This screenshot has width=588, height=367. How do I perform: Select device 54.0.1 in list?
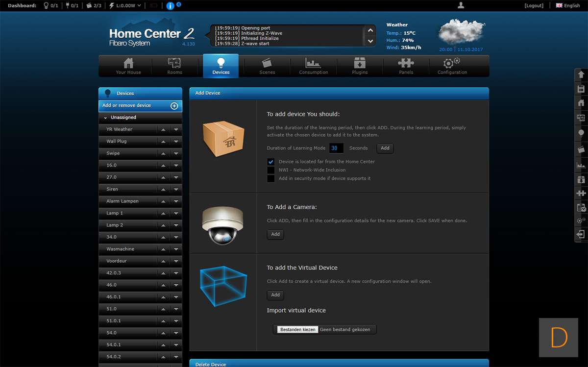point(113,344)
